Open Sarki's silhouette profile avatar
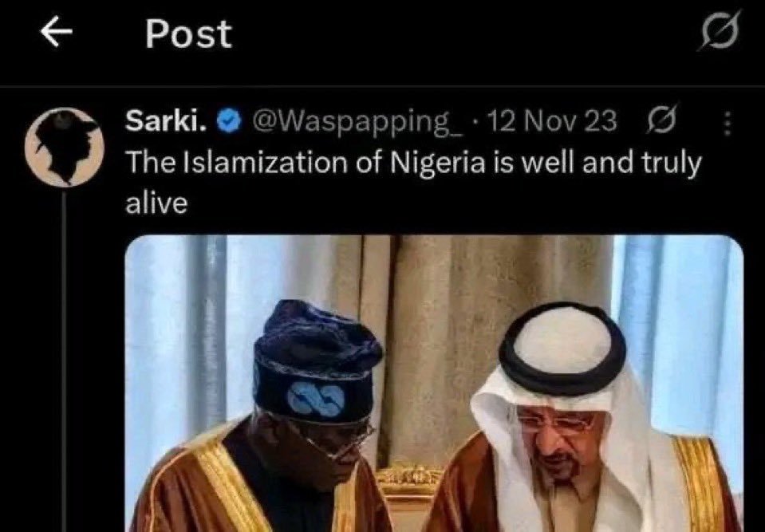Image resolution: width=765 pixels, height=532 pixels. (x=65, y=148)
